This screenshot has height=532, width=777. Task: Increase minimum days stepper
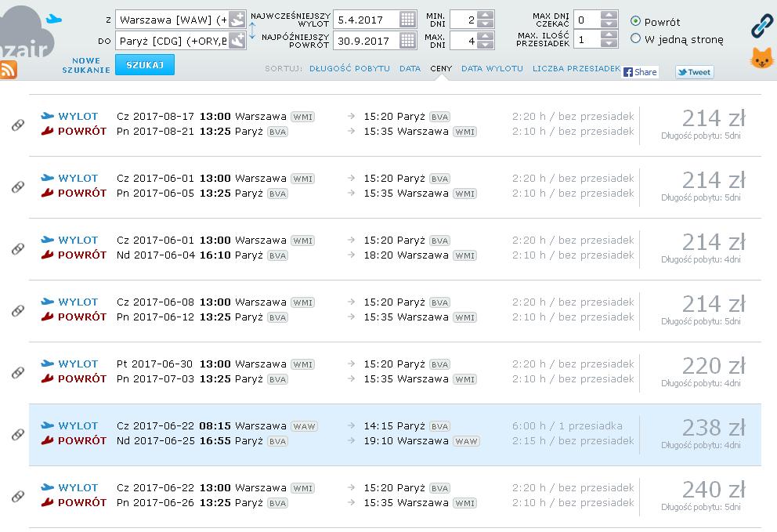pyautogui.click(x=486, y=16)
